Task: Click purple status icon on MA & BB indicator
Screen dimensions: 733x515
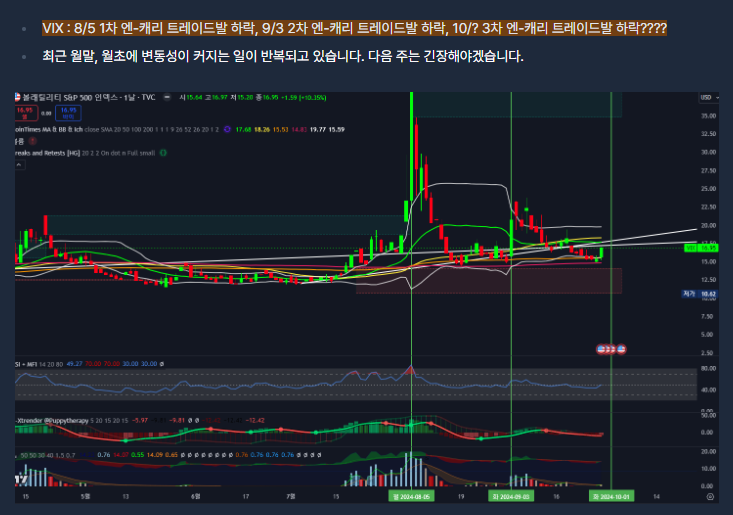Action: [228, 129]
